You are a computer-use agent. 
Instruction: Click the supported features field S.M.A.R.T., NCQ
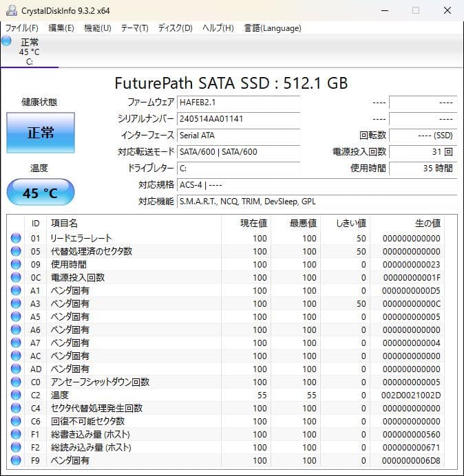coord(317,202)
